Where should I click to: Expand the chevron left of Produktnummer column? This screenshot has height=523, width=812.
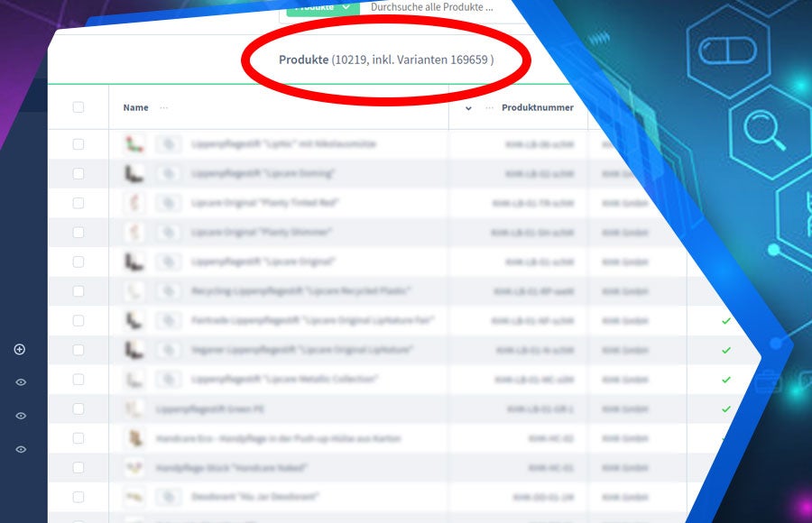pyautogui.click(x=467, y=108)
